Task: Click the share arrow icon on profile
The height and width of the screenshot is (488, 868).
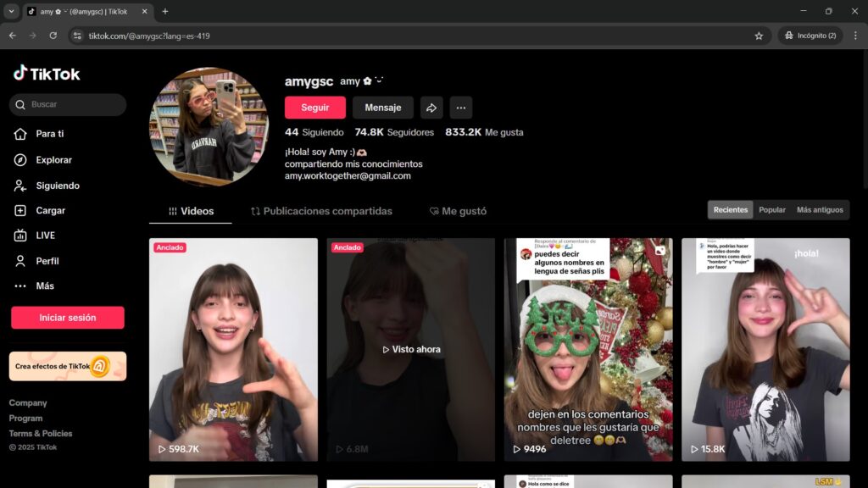Action: [x=431, y=108]
